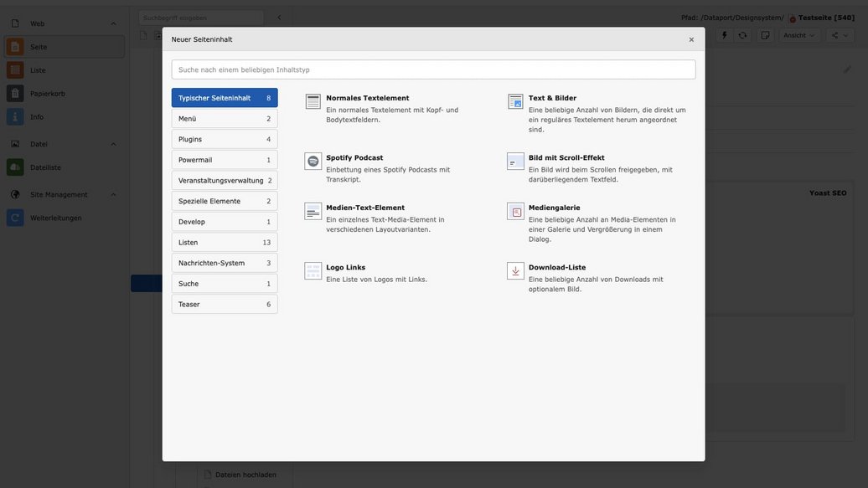The width and height of the screenshot is (868, 488).
Task: Click the Normales Textelement icon
Action: click(313, 101)
